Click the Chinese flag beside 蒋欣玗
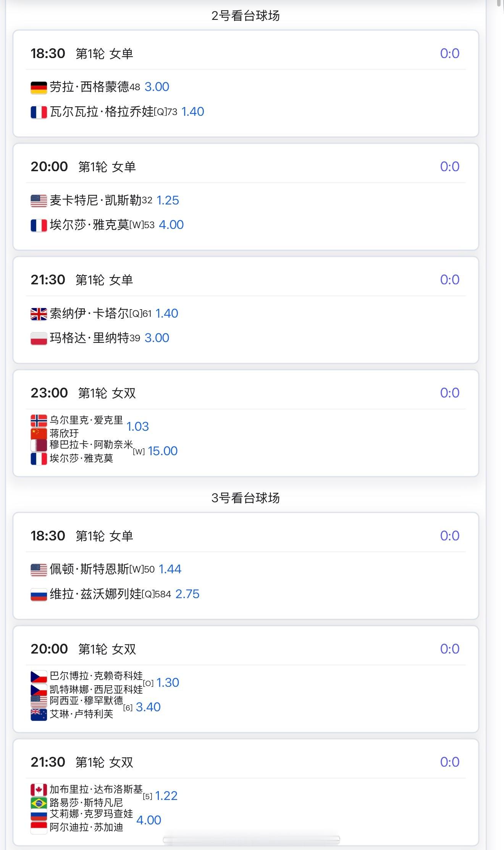 coord(39,433)
